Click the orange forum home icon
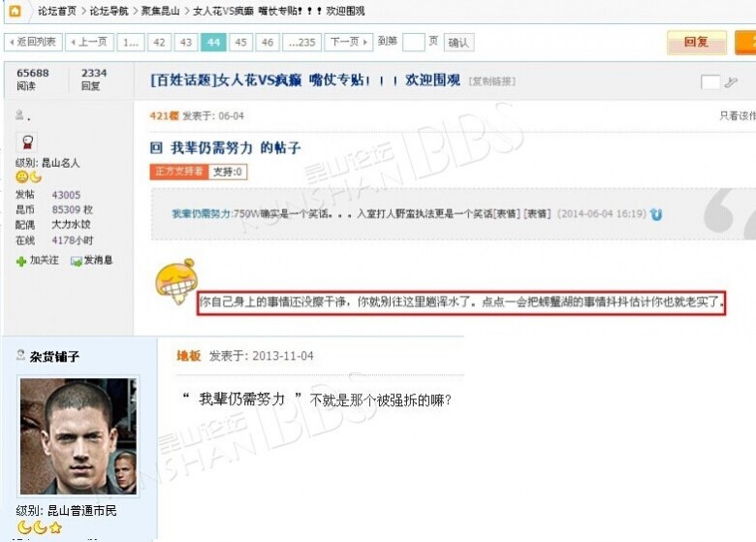 coord(15,11)
